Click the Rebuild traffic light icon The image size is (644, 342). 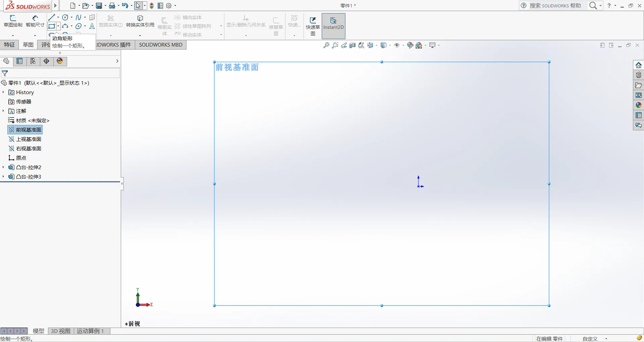click(152, 6)
